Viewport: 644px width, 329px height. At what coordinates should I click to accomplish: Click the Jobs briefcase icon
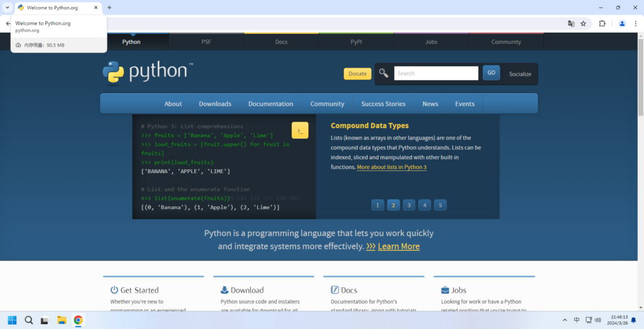click(445, 290)
